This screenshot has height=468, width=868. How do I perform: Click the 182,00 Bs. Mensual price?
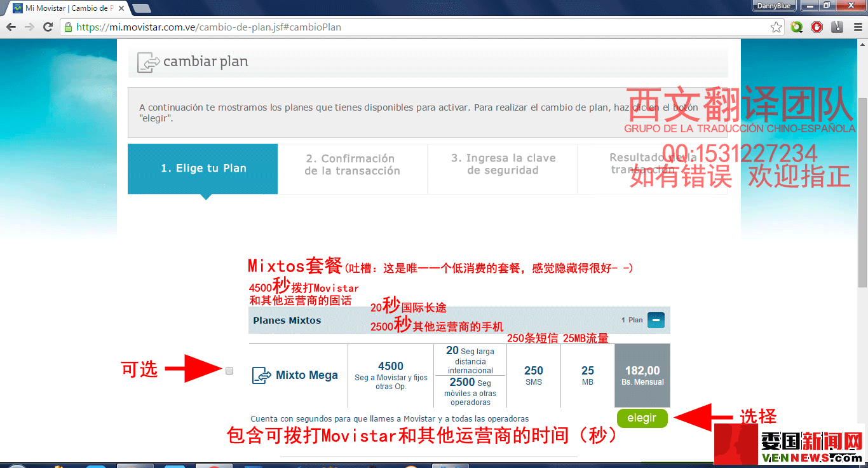pyautogui.click(x=642, y=375)
